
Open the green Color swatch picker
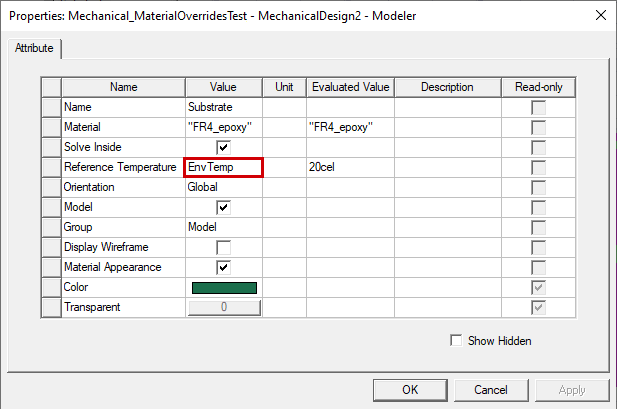click(224, 288)
